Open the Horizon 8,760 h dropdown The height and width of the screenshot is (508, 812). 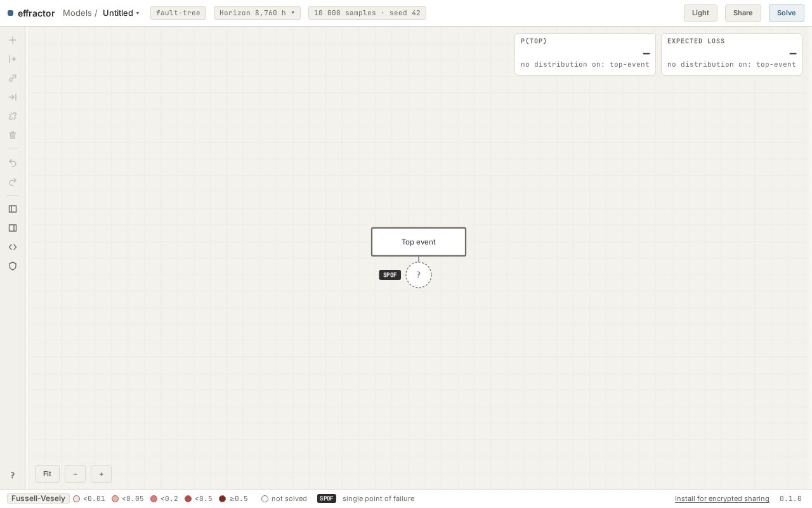(257, 13)
